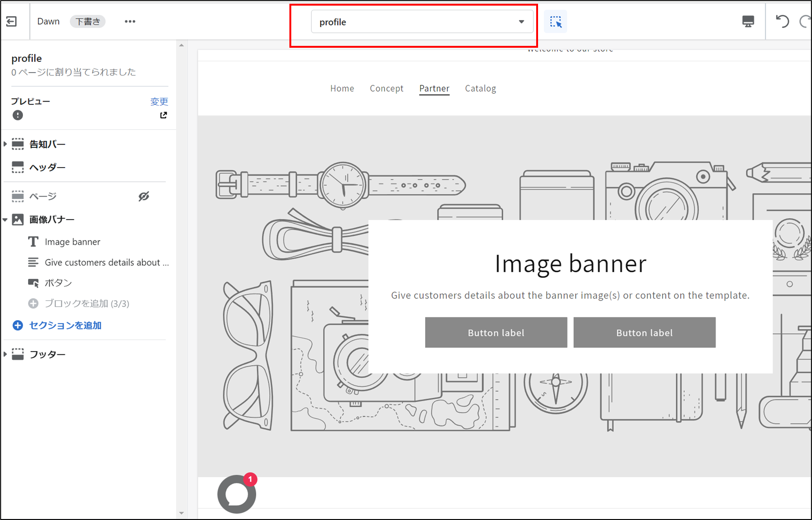Click the ヘッダー section icon

click(x=18, y=168)
